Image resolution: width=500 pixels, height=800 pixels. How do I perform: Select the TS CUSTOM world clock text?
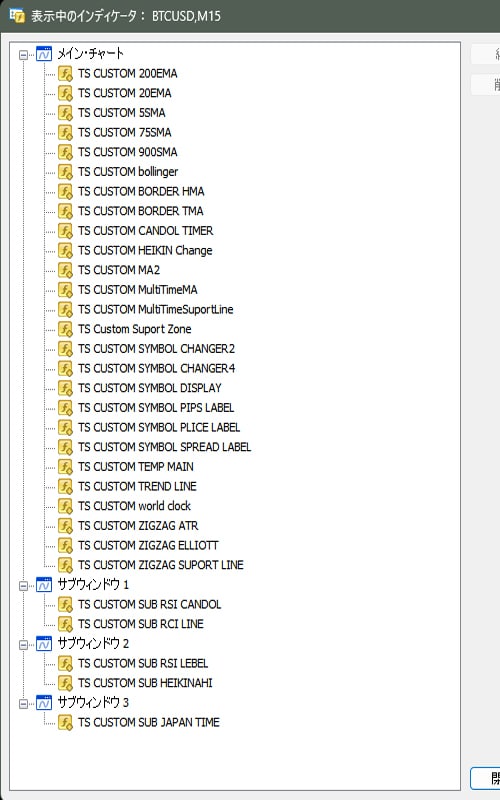click(134, 506)
